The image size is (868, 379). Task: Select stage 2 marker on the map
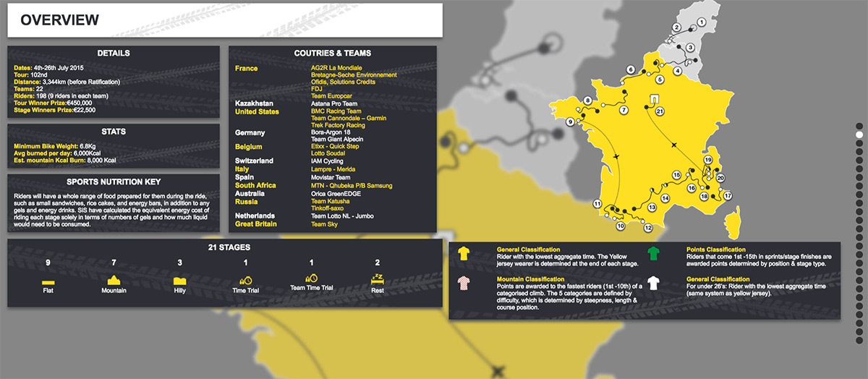pos(677,27)
